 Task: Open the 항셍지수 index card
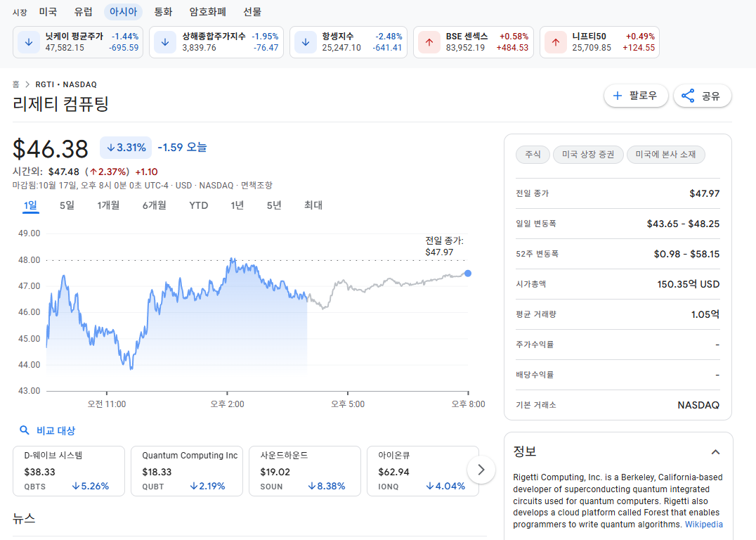coord(348,42)
